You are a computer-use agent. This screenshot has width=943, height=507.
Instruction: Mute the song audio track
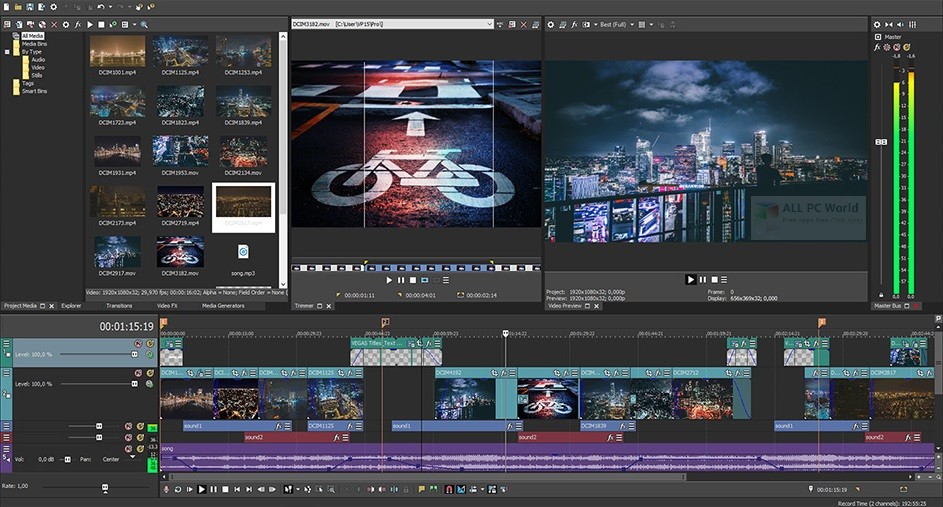pyautogui.click(x=128, y=449)
